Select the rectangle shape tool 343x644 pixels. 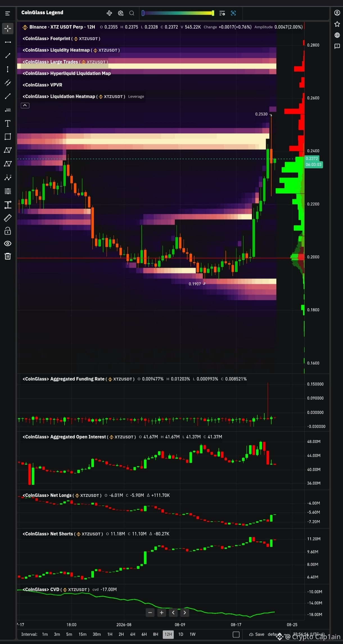coord(8,137)
